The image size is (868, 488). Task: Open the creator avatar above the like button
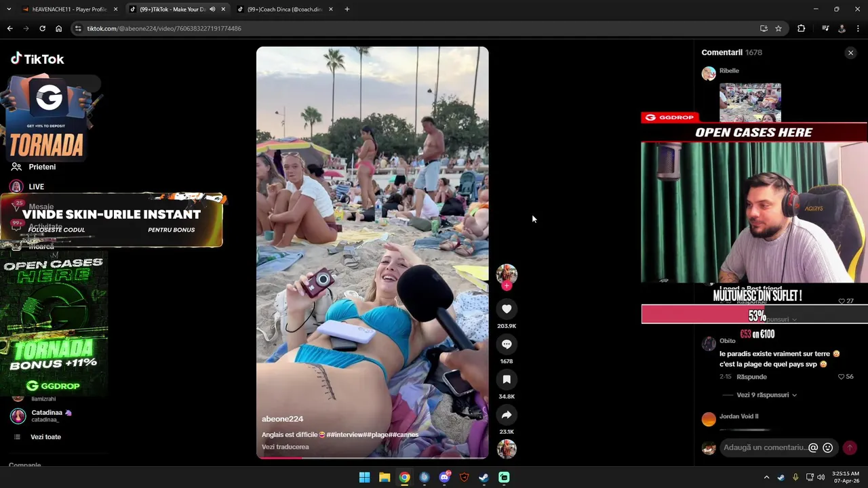tap(507, 274)
